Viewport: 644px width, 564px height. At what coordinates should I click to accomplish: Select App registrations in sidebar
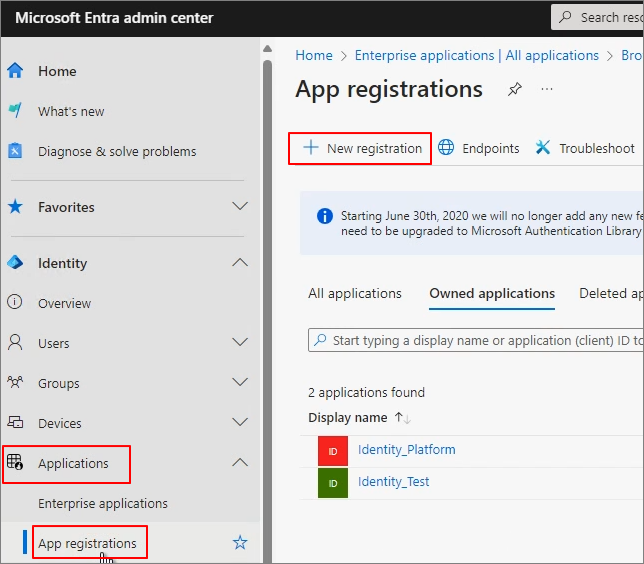pyautogui.click(x=87, y=543)
